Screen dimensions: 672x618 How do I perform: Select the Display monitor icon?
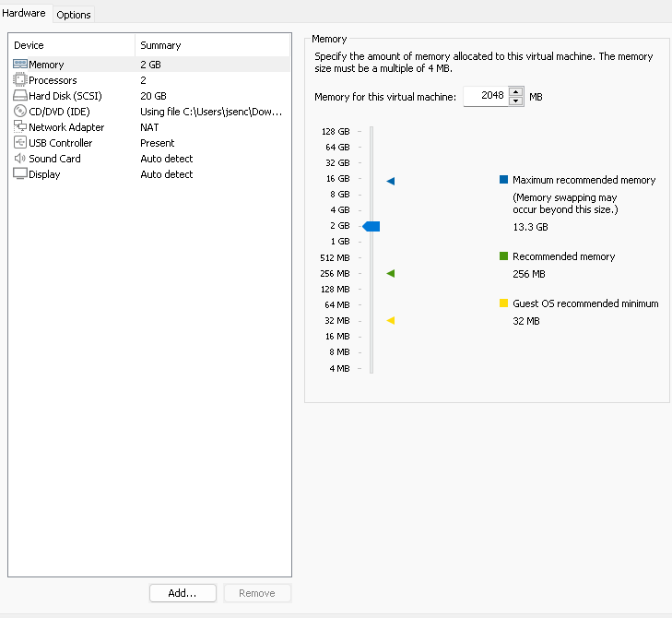pyautogui.click(x=20, y=173)
